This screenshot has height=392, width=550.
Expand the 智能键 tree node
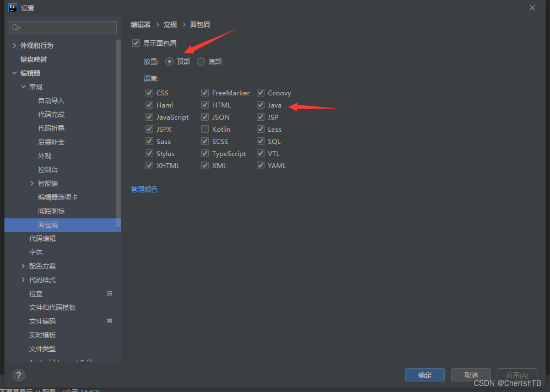(32, 183)
